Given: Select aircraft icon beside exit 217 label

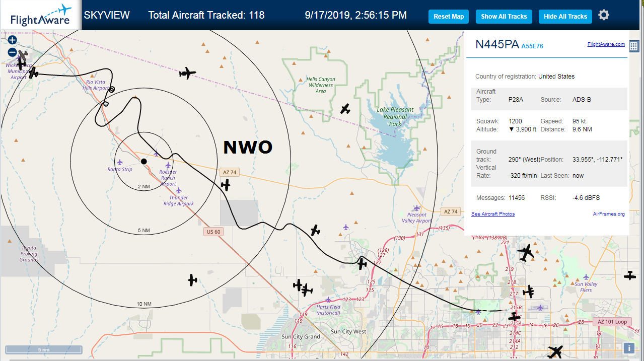Looking at the screenshot, I should 529,291.
